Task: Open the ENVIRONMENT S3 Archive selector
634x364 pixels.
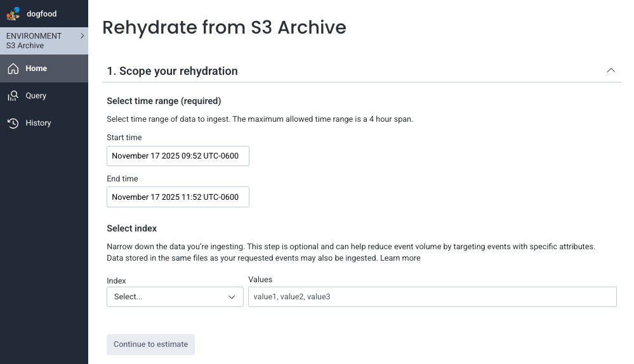Action: point(38,41)
